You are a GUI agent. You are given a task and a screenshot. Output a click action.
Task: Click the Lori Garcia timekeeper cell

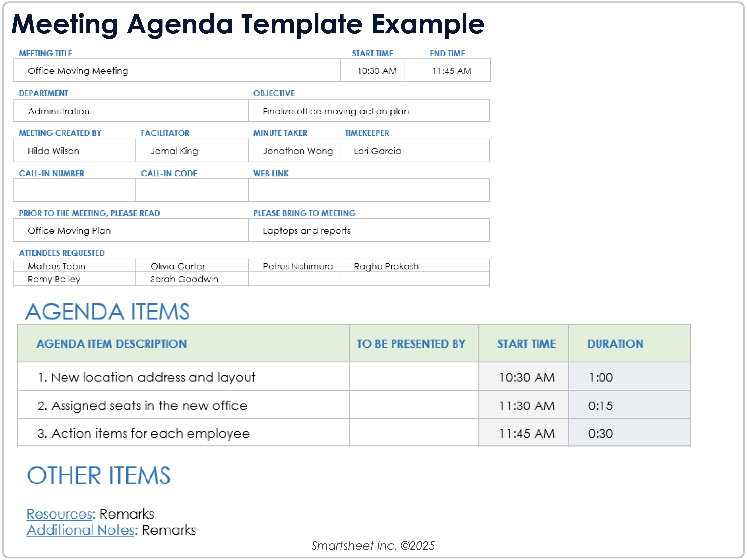[x=414, y=151]
